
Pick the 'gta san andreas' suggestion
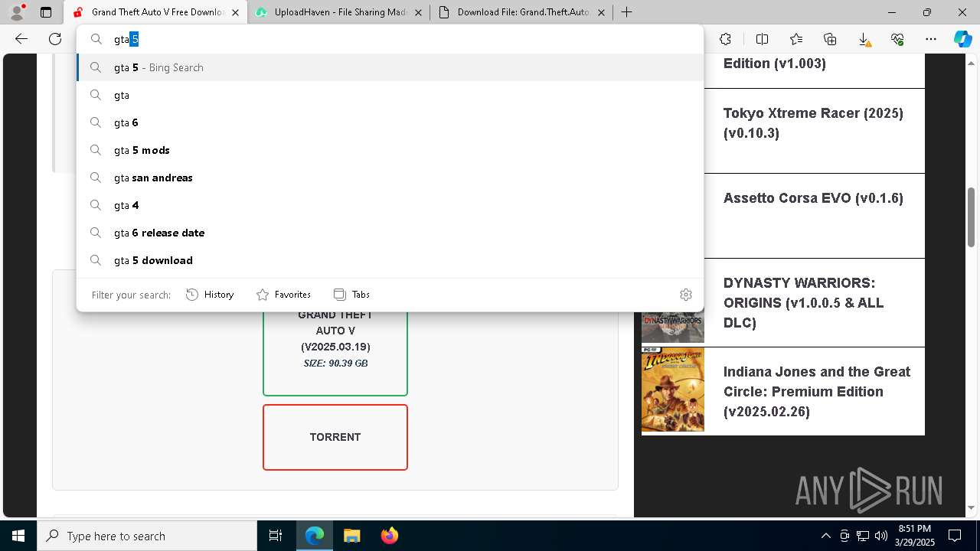tap(390, 178)
